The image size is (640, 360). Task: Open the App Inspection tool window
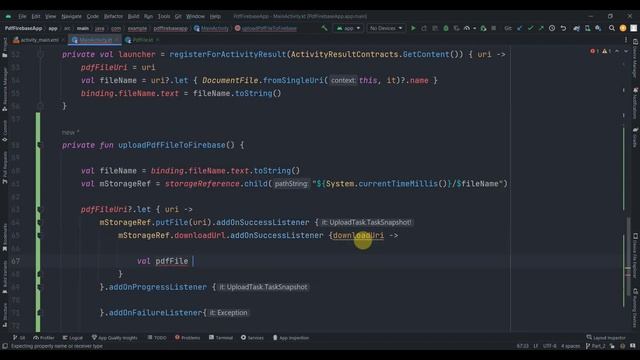(291, 338)
